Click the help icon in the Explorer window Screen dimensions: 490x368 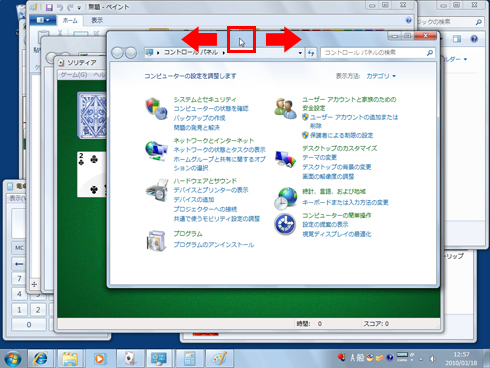tap(474, 39)
